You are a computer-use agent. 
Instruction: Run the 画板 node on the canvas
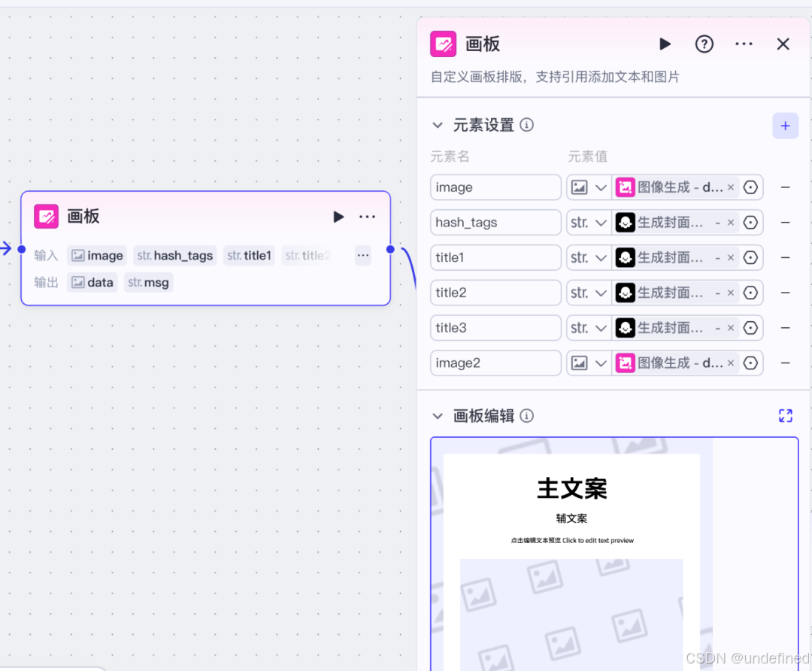[338, 217]
